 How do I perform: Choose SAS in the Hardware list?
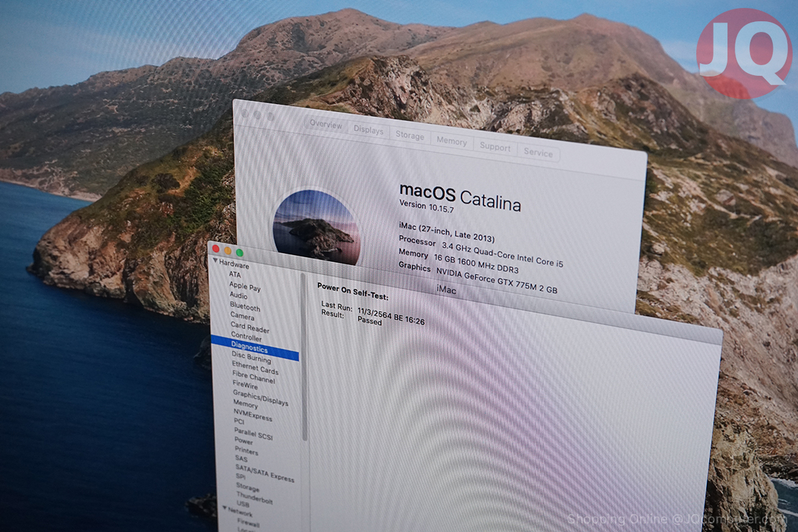click(x=241, y=459)
